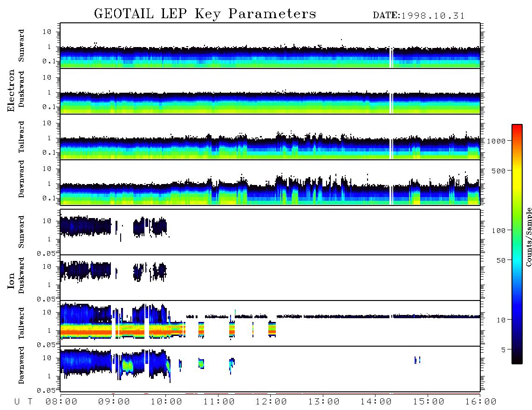The height and width of the screenshot is (410, 532).
Task: Select the 16:00 time tick label
Action: pyautogui.click(x=481, y=402)
